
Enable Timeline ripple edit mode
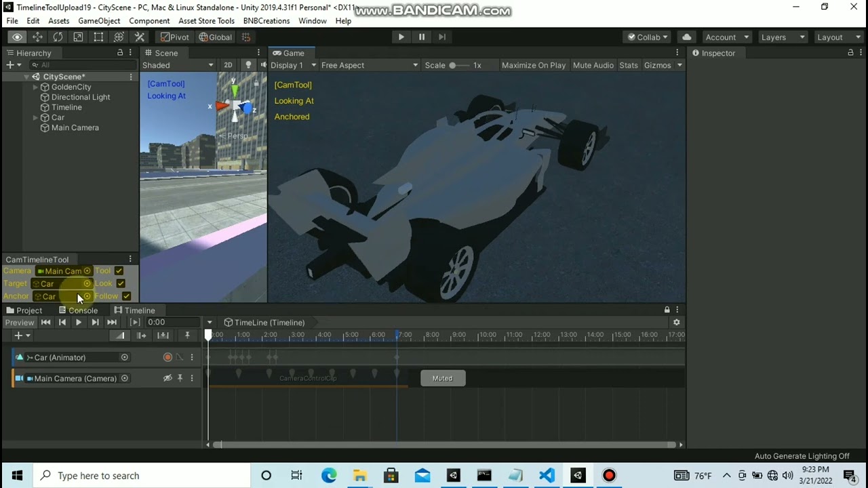click(x=141, y=335)
